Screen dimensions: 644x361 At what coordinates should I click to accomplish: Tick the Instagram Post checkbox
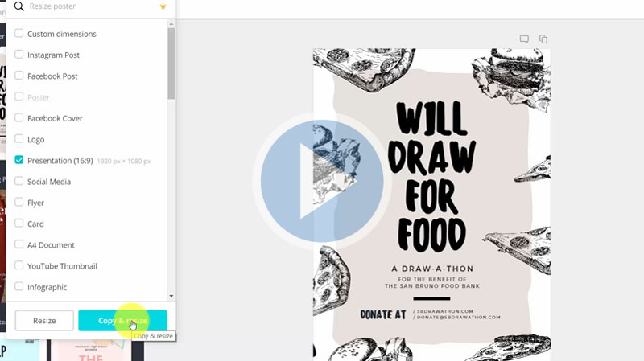pyautogui.click(x=19, y=55)
